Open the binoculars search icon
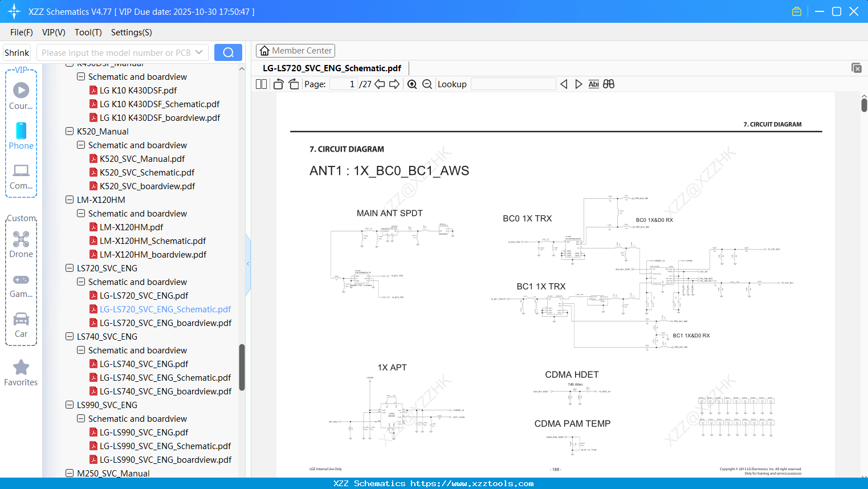The image size is (868, 489). pyautogui.click(x=608, y=84)
